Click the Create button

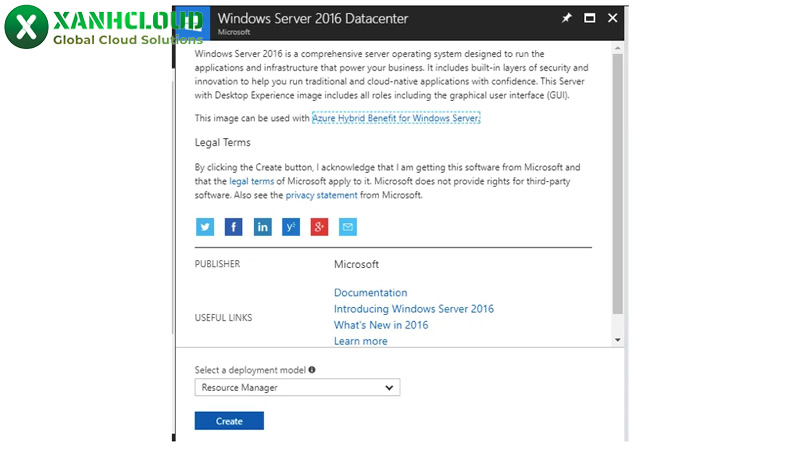tap(229, 421)
